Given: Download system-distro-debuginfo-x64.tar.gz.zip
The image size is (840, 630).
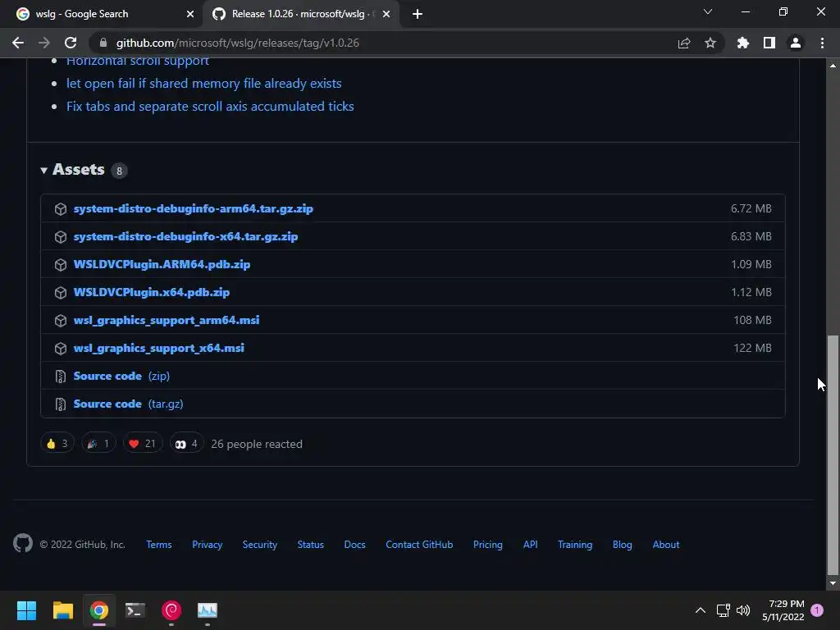Looking at the screenshot, I should (185, 236).
